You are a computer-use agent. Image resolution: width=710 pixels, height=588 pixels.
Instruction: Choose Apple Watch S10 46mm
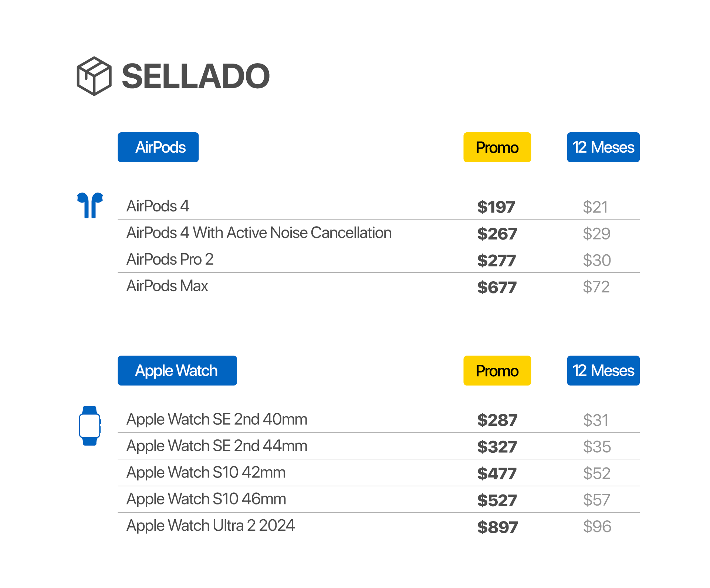point(206,499)
